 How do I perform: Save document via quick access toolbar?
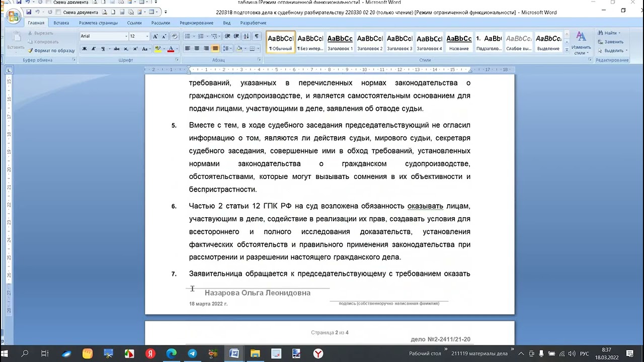pyautogui.click(x=29, y=12)
